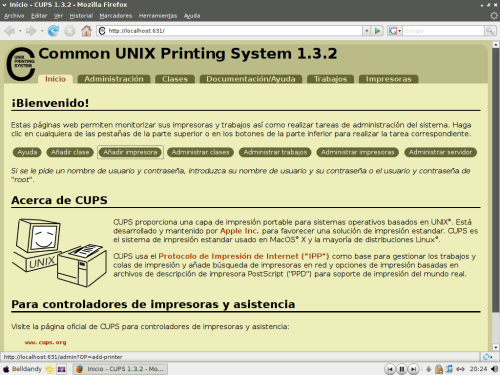This screenshot has width=500, height=375.
Task: Click the site favicon in the address bar
Action: [x=102, y=31]
